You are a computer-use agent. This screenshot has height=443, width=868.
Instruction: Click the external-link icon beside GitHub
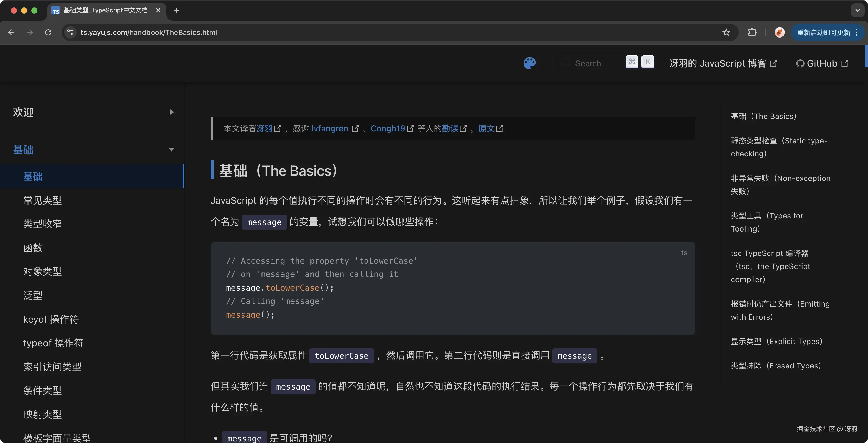click(845, 63)
